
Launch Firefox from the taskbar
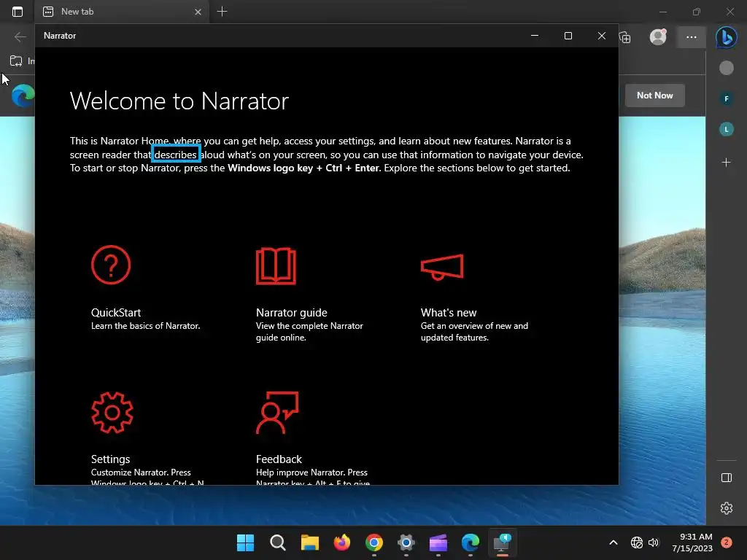click(x=341, y=542)
